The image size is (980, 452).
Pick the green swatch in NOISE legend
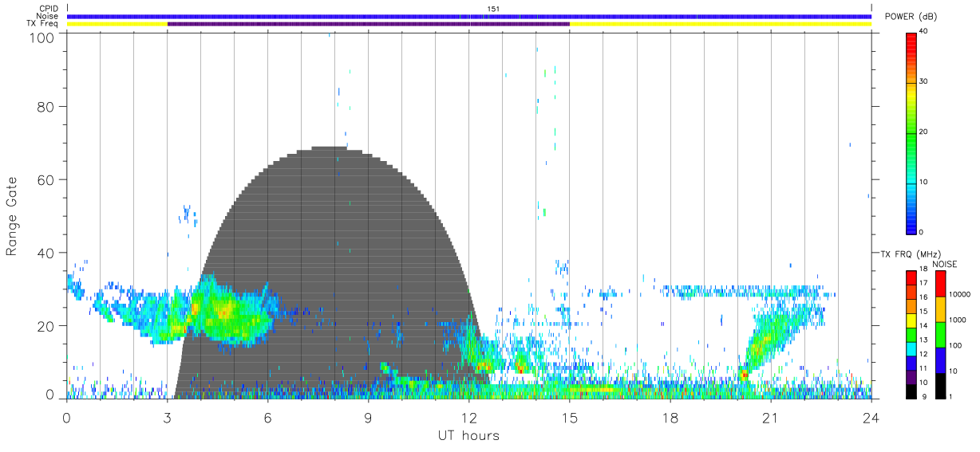[939, 334]
